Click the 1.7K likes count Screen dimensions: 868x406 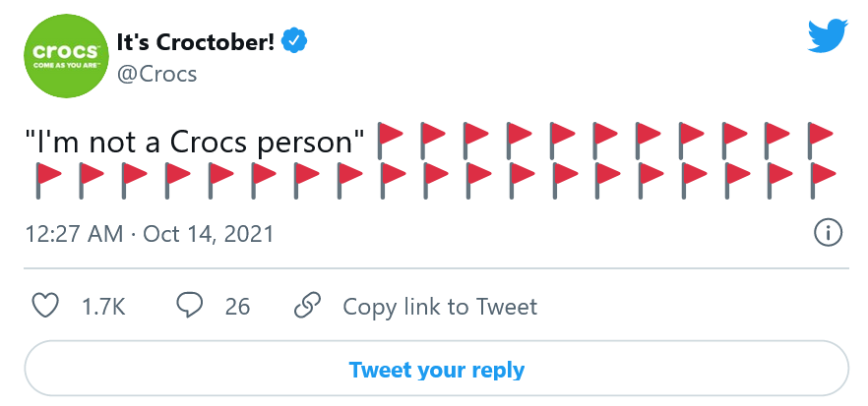click(x=103, y=307)
